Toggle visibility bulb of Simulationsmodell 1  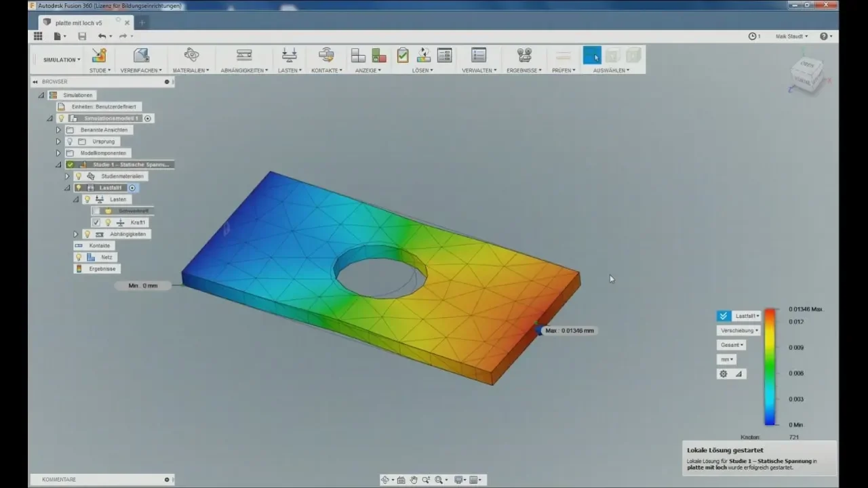[61, 118]
